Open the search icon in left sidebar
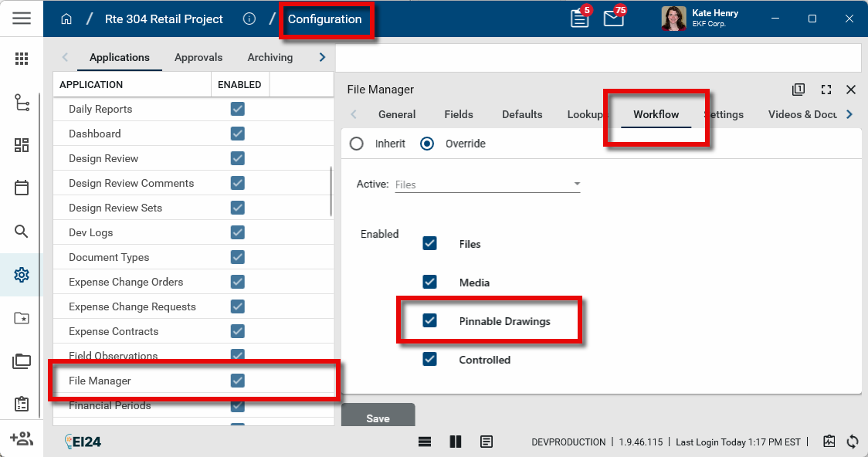Image resolution: width=868 pixels, height=457 pixels. [x=22, y=231]
